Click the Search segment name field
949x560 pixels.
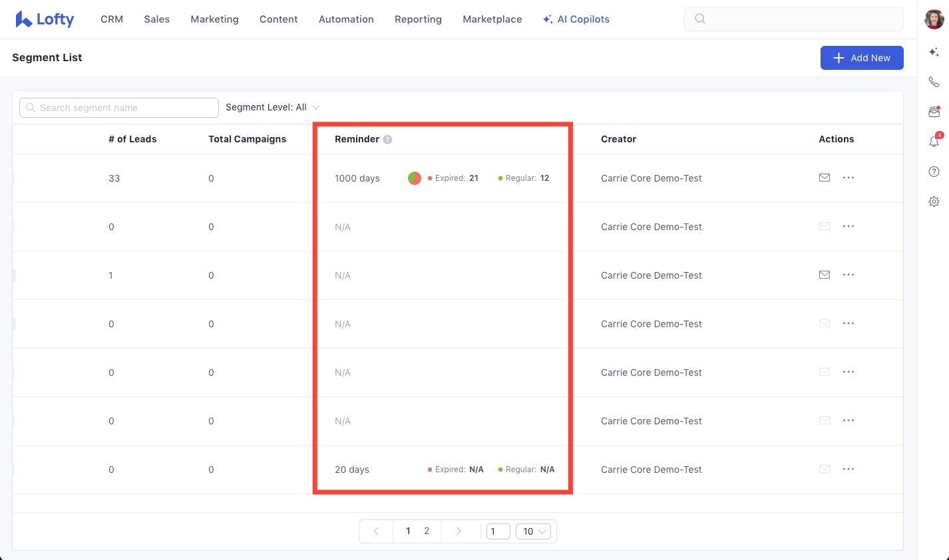tap(119, 108)
